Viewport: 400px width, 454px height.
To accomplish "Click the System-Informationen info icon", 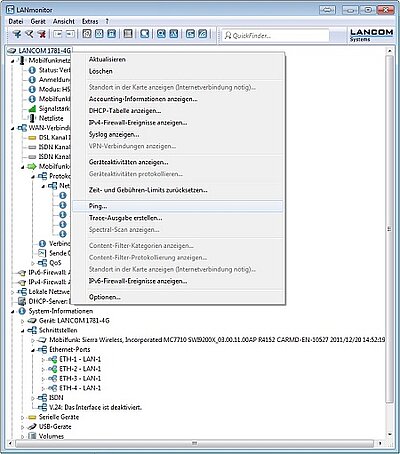I will pos(22,311).
